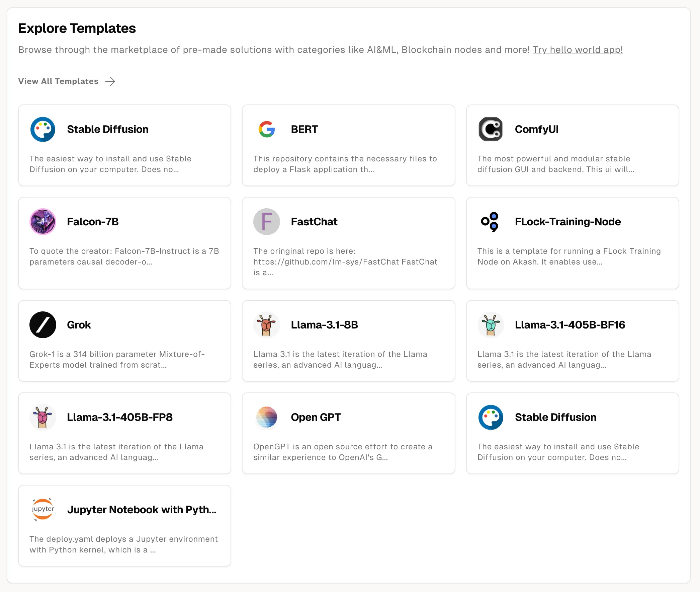Click the FLock-Training-Node dots icon
This screenshot has height=592, width=700.
(x=491, y=221)
